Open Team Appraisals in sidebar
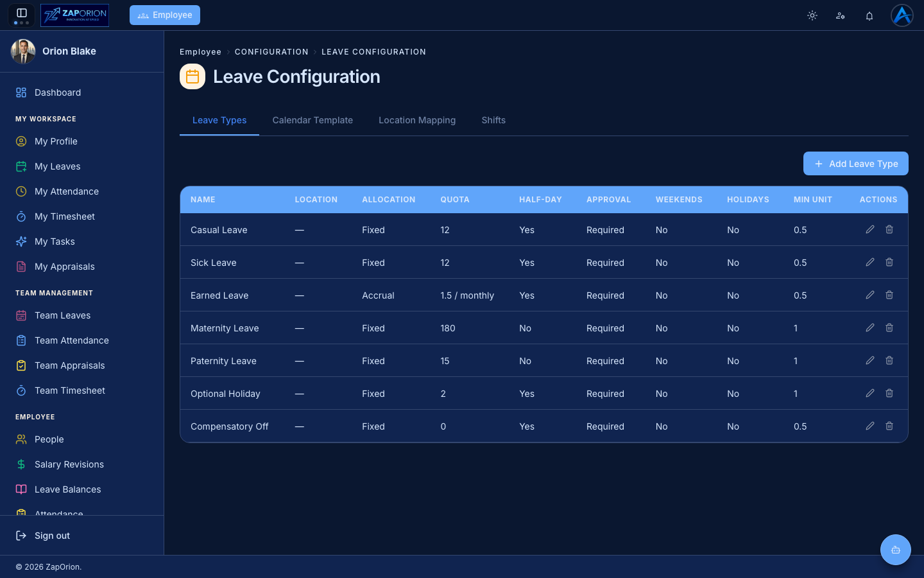This screenshot has width=924, height=578. pyautogui.click(x=82, y=365)
